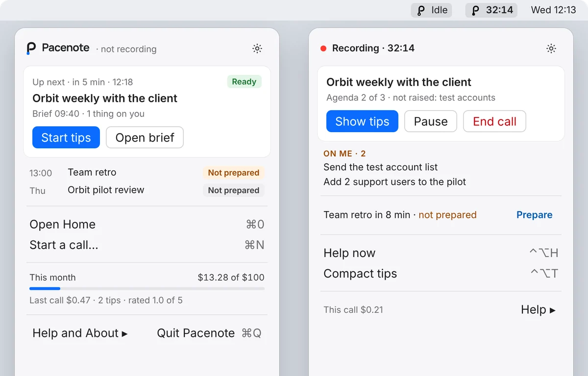The height and width of the screenshot is (376, 588).
Task: Expand the Help and About submenu
Action: pyautogui.click(x=80, y=333)
